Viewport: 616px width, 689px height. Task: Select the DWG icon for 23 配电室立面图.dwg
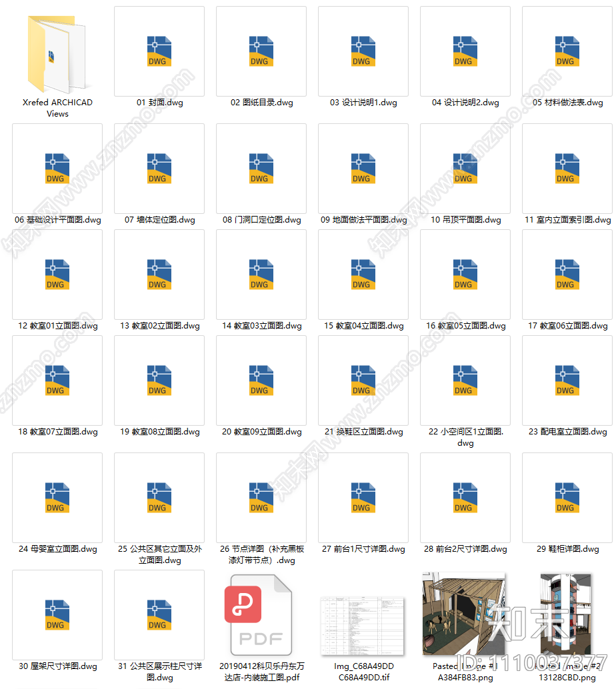[567, 380]
